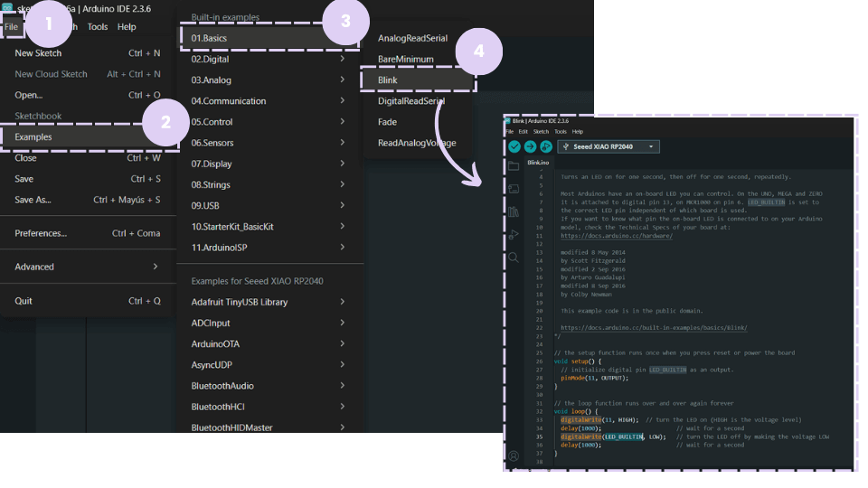868x488 pixels.
Task: Open the Boards Manager sidebar icon
Action: (514, 189)
